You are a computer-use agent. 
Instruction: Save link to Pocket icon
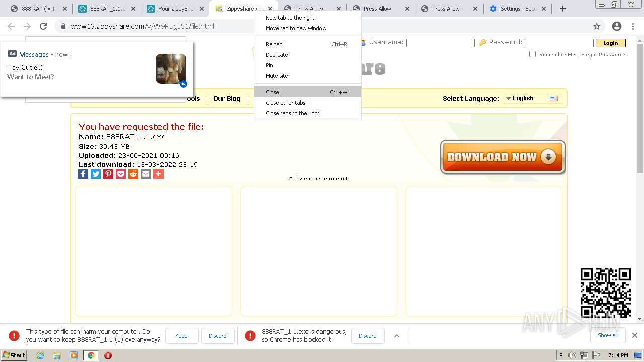pos(121,174)
